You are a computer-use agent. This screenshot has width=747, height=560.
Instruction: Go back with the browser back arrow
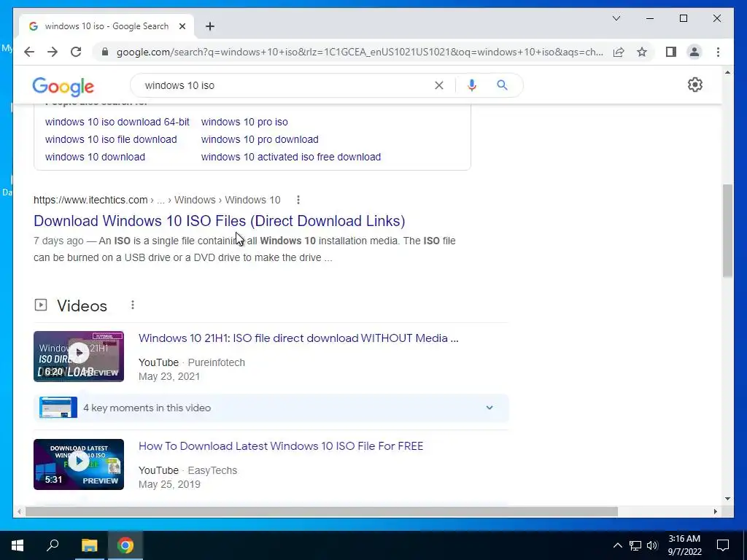[x=29, y=52]
